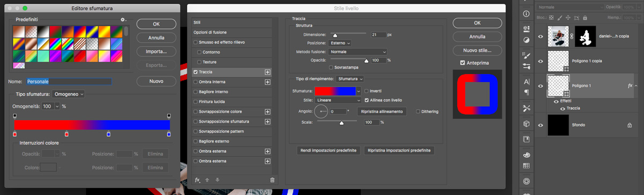This screenshot has width=644, height=195.
Task: Click the Dimensione slider handle
Action: (335, 35)
